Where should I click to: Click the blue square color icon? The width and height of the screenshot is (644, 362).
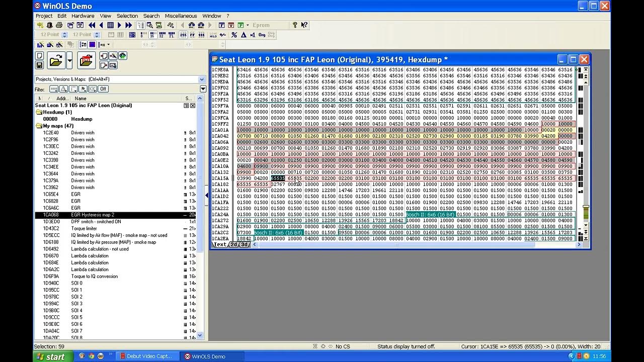pyautogui.click(x=92, y=45)
